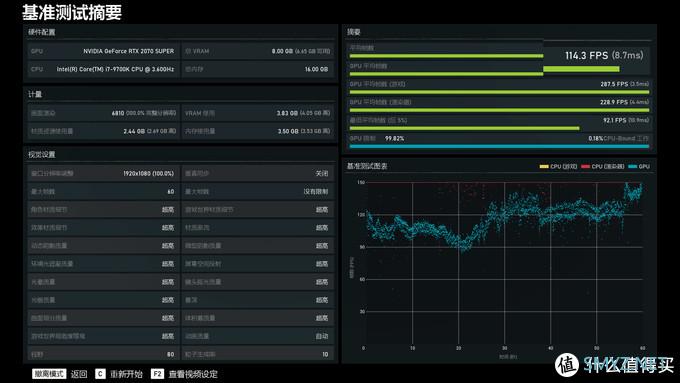Screen dimensions: 680x383
Task: Select the 基准测试摘要 page title
Action: point(72,13)
